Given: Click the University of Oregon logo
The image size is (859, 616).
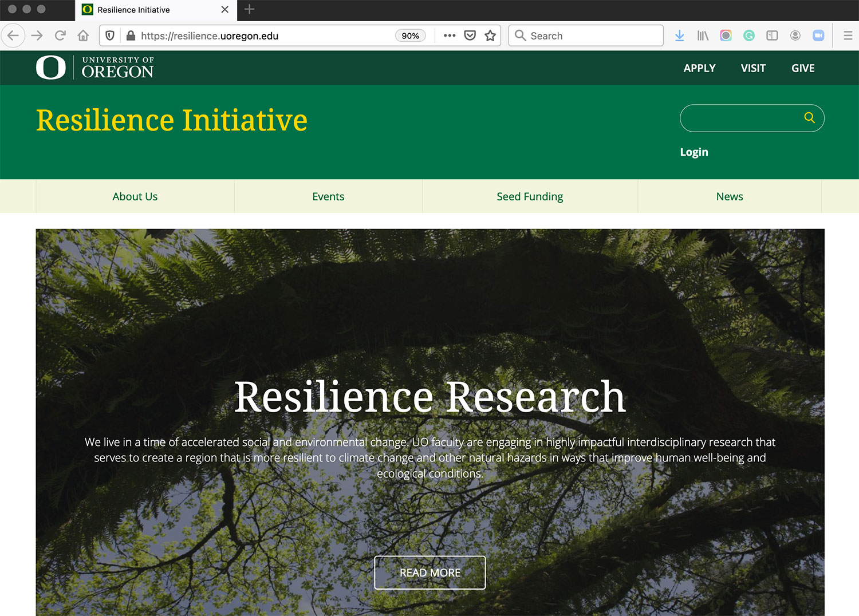Looking at the screenshot, I should [95, 68].
